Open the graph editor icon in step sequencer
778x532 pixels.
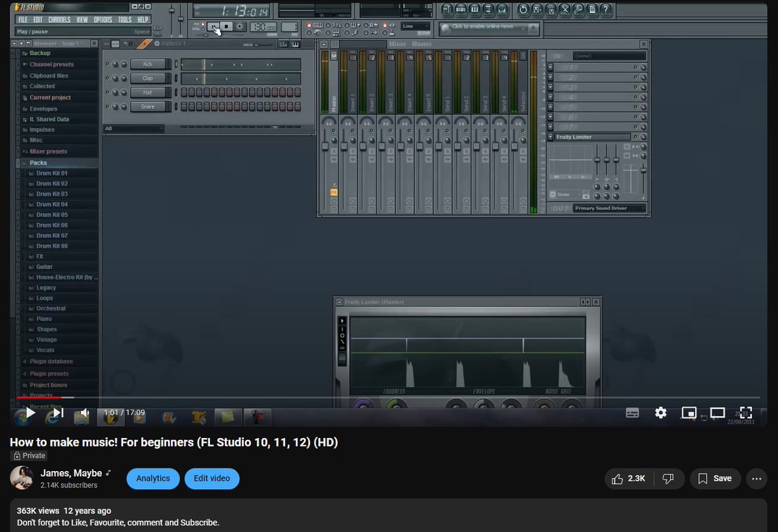[283, 44]
